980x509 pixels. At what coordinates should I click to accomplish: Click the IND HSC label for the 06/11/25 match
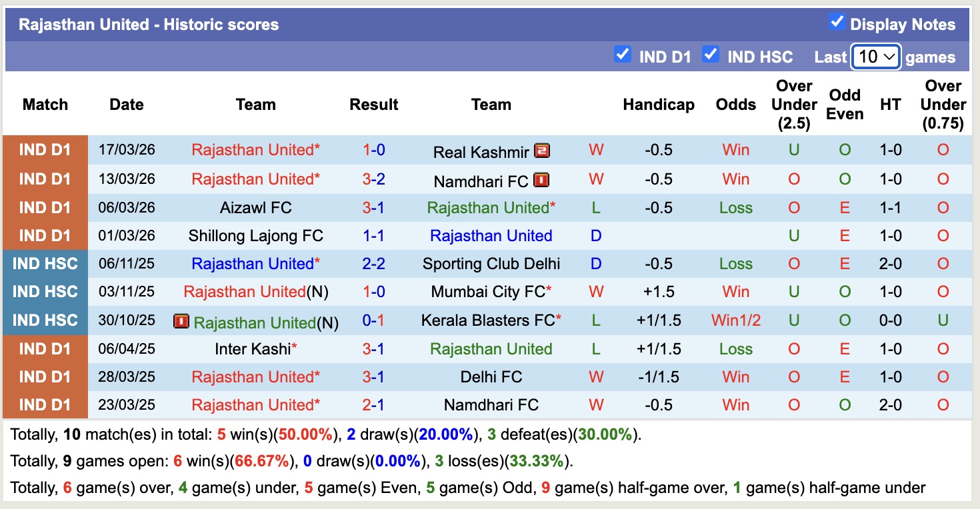tap(45, 264)
